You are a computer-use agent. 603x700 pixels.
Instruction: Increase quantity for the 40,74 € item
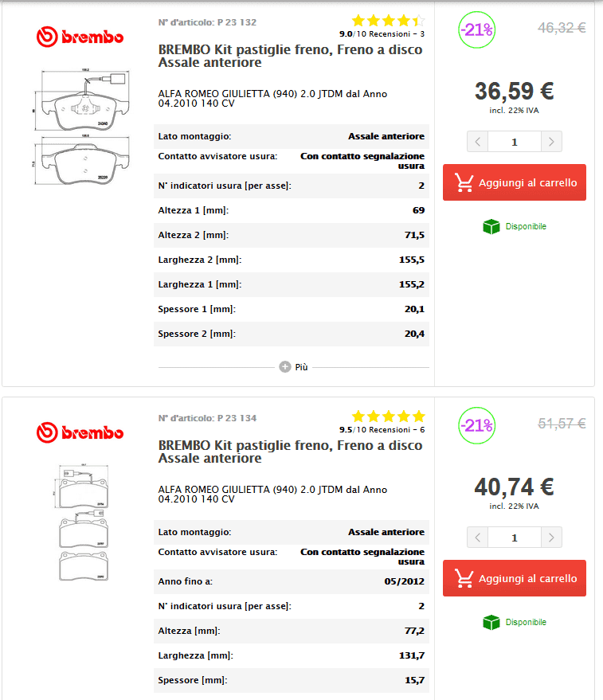click(x=551, y=538)
